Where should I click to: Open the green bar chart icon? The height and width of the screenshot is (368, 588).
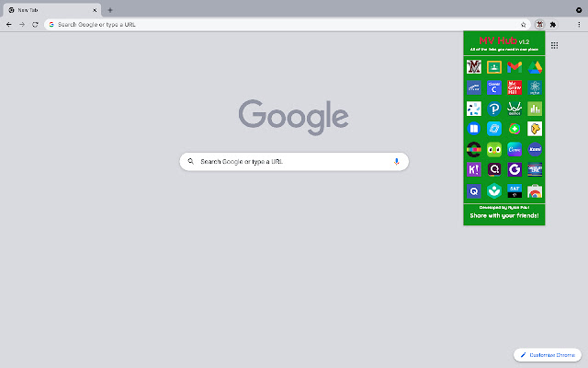(x=535, y=109)
